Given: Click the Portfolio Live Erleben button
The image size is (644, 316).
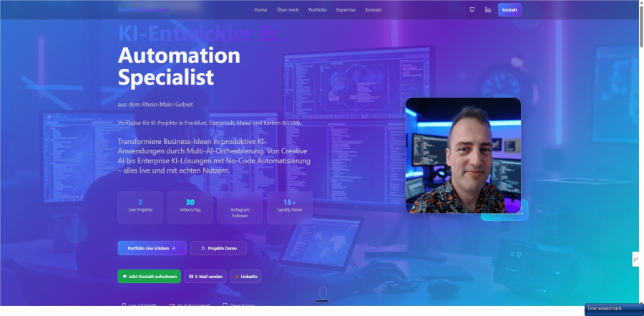Looking at the screenshot, I should click(x=152, y=248).
